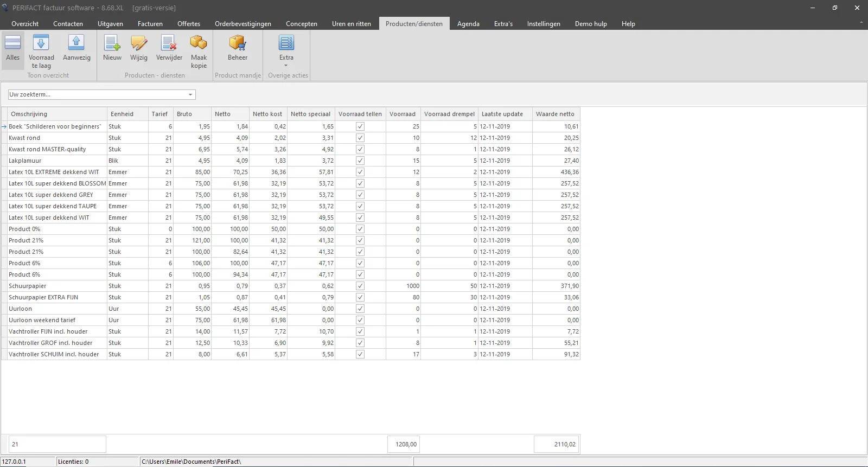This screenshot has height=467, width=868.
Task: Create a new product with Nieuw
Action: click(x=112, y=49)
